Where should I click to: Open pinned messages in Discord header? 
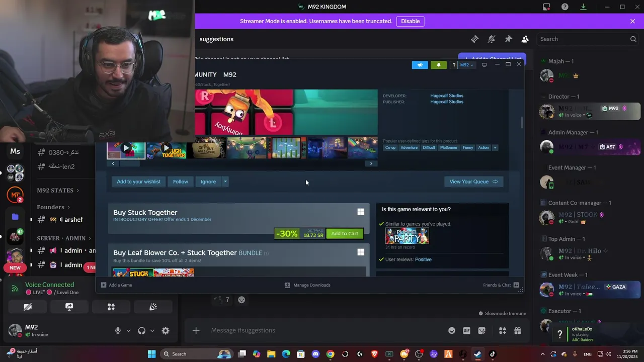point(508,39)
